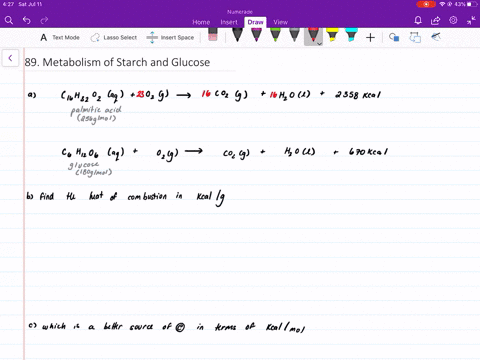This screenshot has width=480, height=360.
Task: Select the red pen
Action: tap(313, 35)
